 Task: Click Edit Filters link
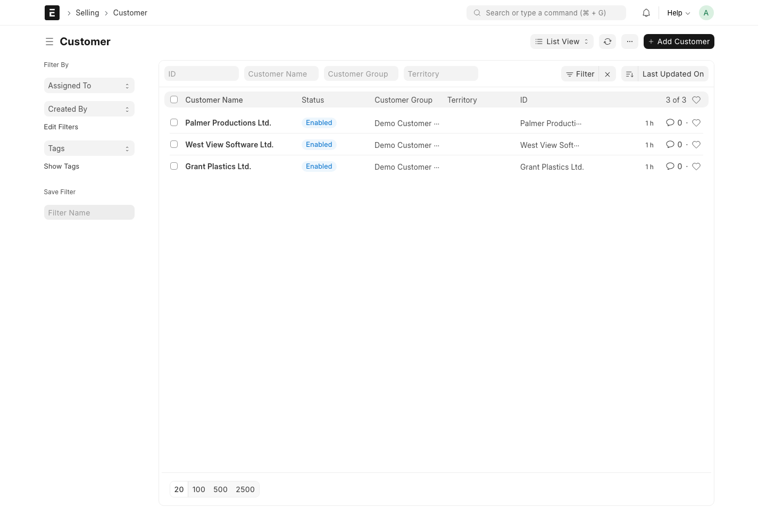(x=61, y=127)
